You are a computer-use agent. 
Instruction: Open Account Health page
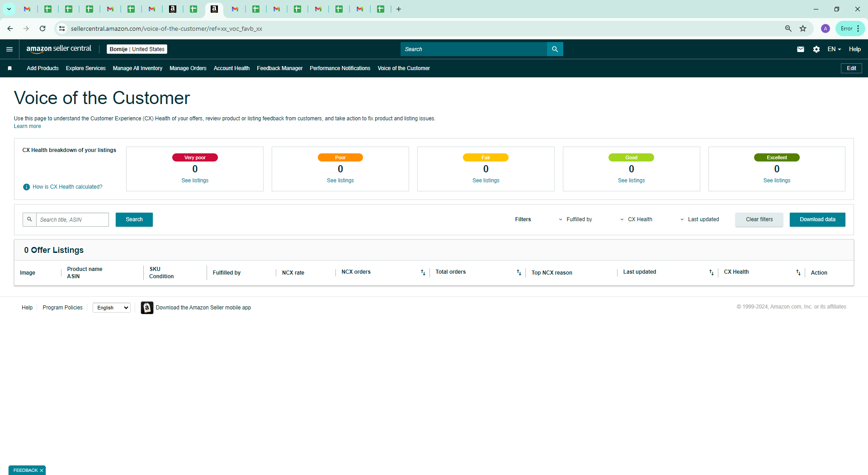[x=231, y=68]
